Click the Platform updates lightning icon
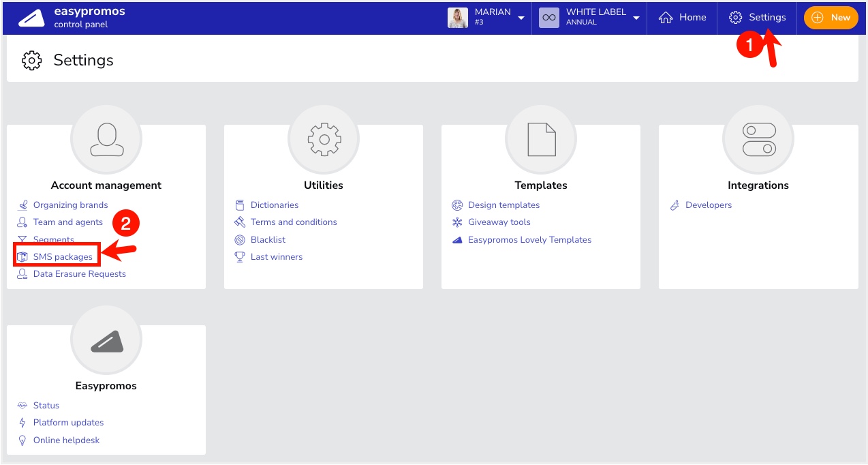The height and width of the screenshot is (465, 868). pyautogui.click(x=22, y=423)
